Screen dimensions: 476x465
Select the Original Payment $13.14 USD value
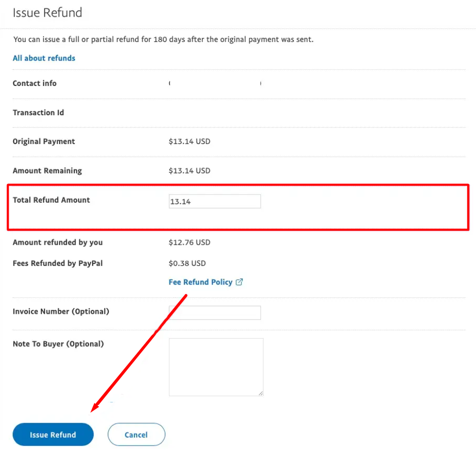tap(189, 142)
